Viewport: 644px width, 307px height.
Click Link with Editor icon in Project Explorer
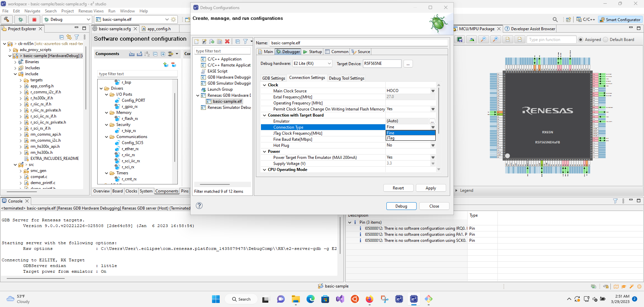(x=69, y=37)
